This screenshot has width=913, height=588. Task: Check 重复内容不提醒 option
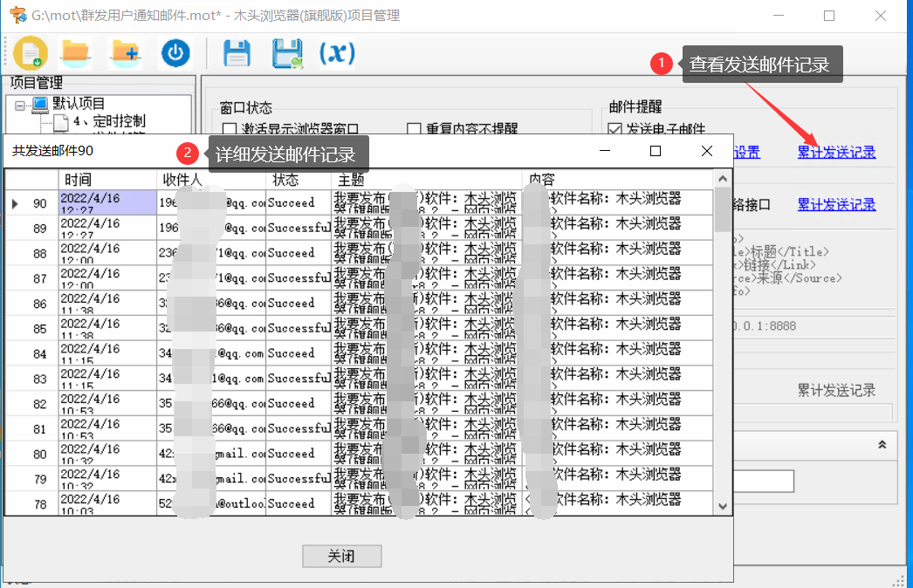click(412, 127)
